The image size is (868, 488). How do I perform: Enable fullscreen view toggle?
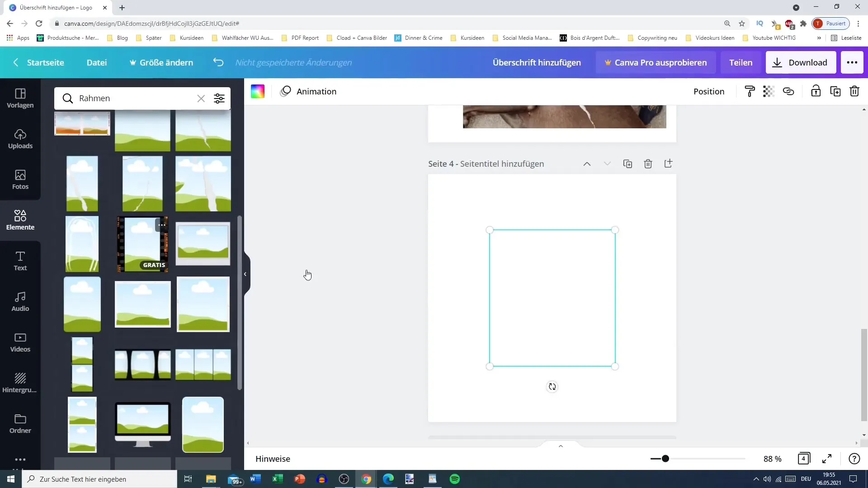coord(828,458)
